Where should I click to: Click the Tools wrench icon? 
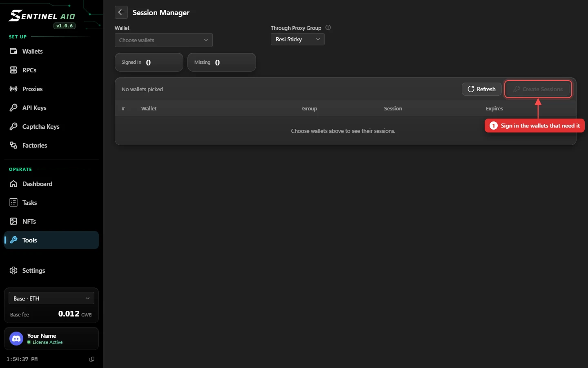[x=13, y=240]
